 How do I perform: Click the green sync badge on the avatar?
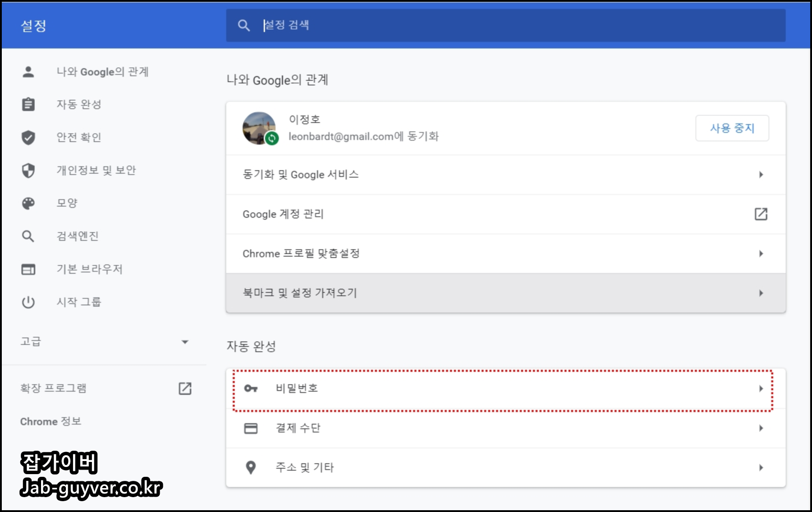click(272, 138)
